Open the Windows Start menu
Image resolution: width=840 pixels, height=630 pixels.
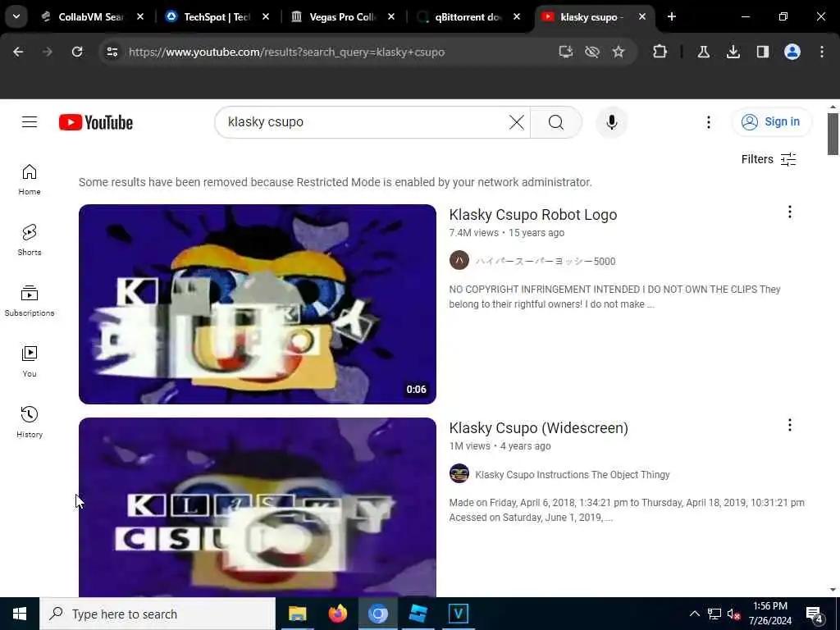(x=20, y=614)
